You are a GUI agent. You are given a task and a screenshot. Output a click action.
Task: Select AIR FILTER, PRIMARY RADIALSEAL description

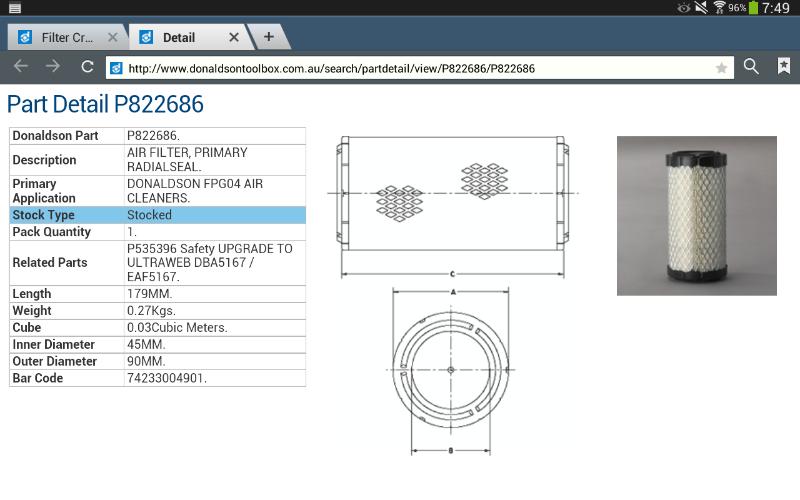[x=187, y=160]
